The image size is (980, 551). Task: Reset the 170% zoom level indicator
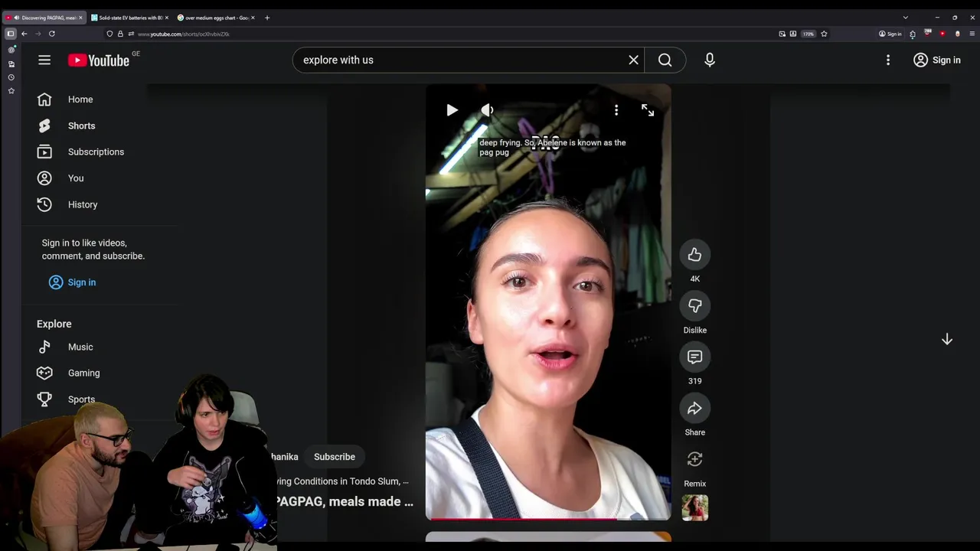(x=808, y=34)
